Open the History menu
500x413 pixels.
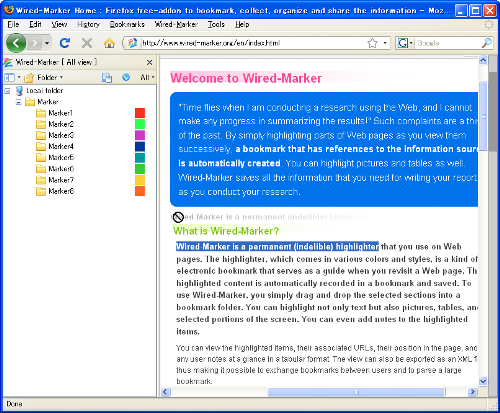point(88,24)
